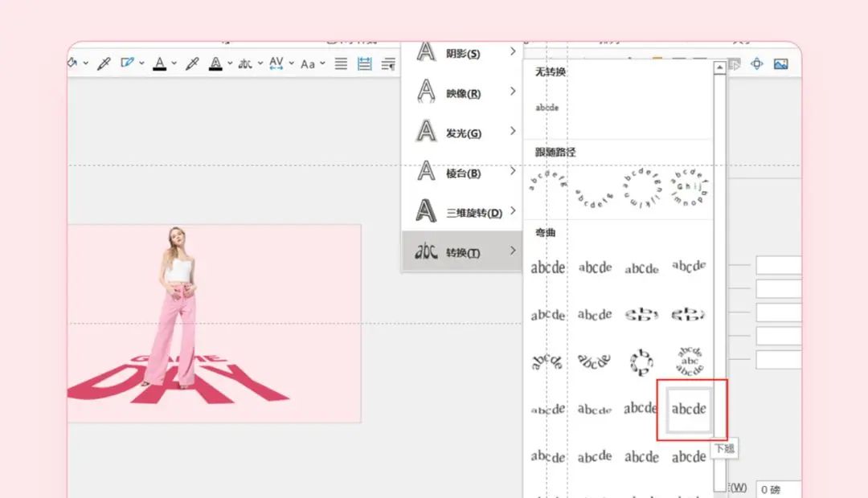868x498 pixels.
Task: Click the transform gallery scroll-up arrow
Action: (x=719, y=67)
